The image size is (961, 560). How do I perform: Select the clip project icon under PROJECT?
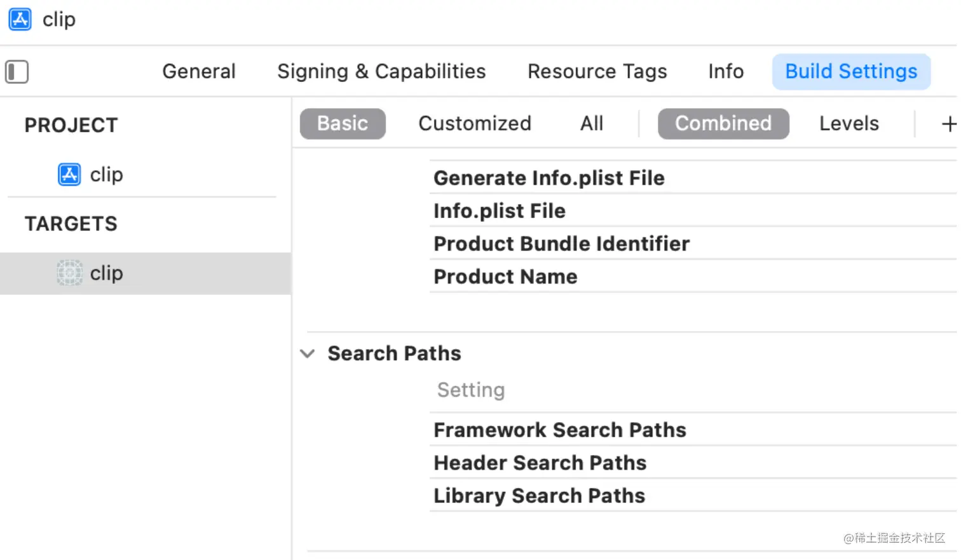(69, 174)
